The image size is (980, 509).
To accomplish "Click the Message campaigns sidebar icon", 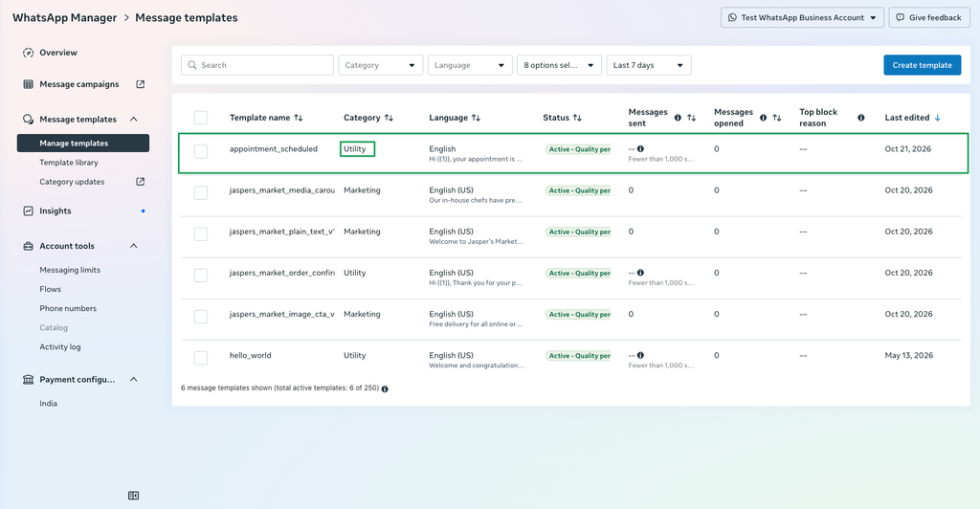I will pos(28,84).
